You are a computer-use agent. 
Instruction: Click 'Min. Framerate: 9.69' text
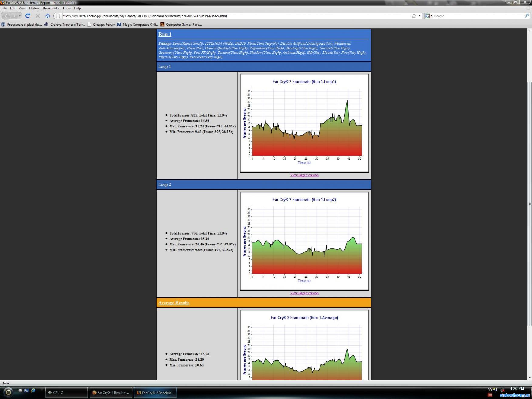202,250
